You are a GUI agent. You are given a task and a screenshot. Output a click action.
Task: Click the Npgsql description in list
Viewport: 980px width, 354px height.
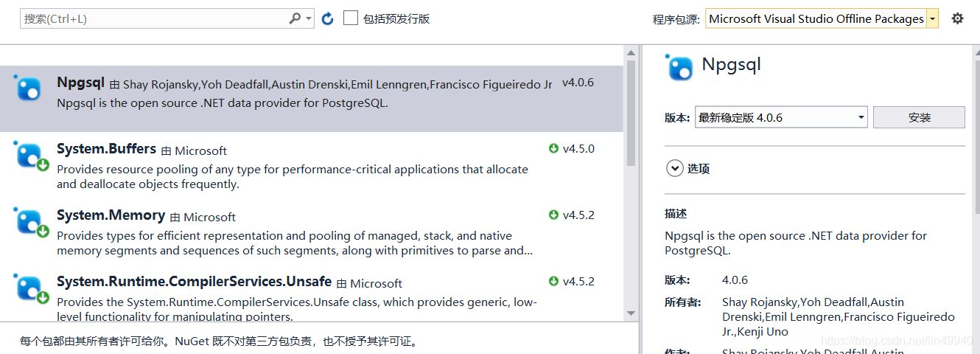click(223, 103)
